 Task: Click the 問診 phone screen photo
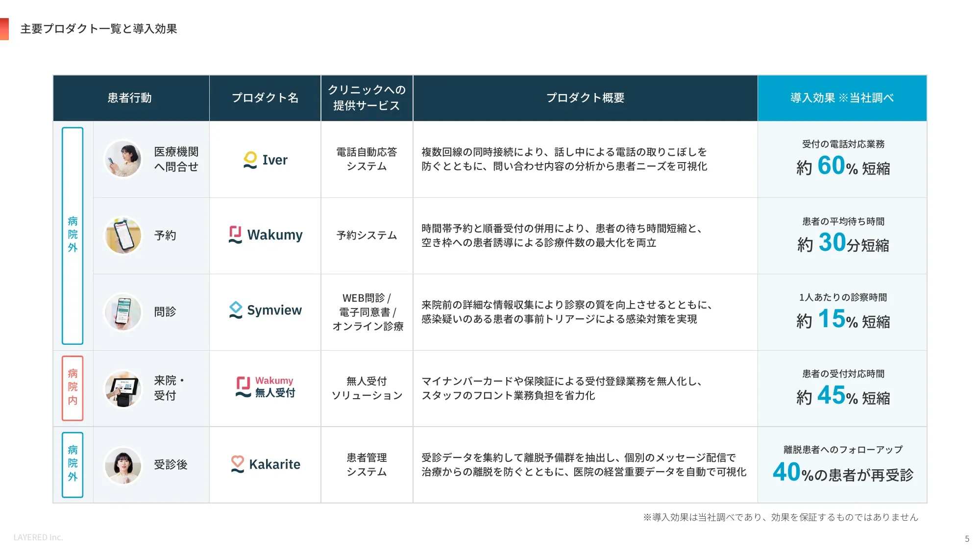(123, 312)
